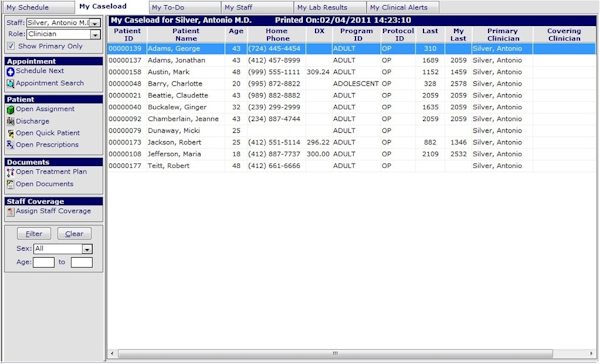
Task: Click the Open Treatment Plan icon
Action: tap(10, 172)
